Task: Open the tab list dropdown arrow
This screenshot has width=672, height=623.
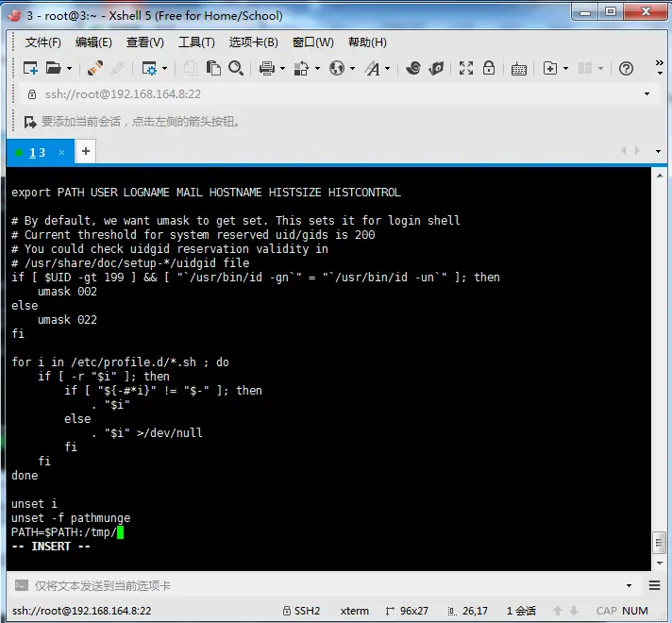Action: tap(658, 151)
